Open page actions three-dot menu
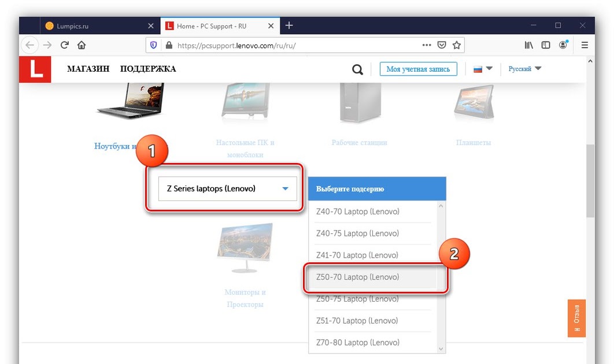 click(x=427, y=45)
